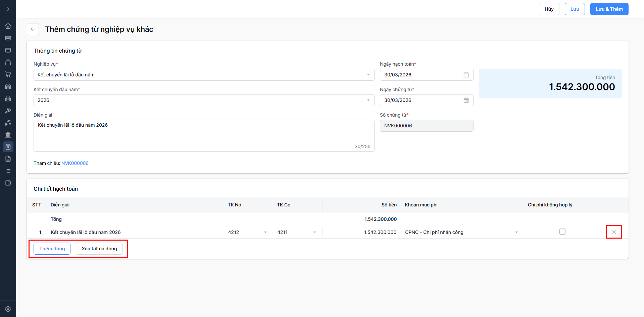Click the Lưu & Thêm button

609,9
